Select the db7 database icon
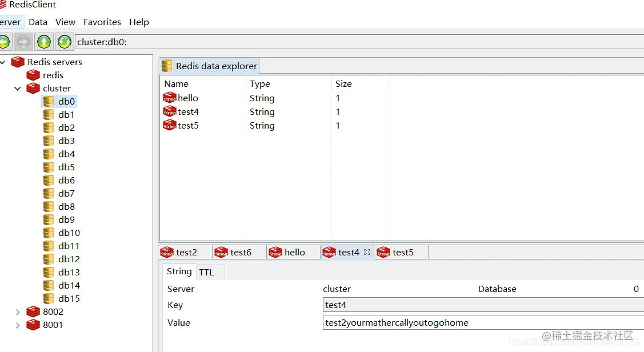Screen dimensions: 644x352 pos(49,194)
